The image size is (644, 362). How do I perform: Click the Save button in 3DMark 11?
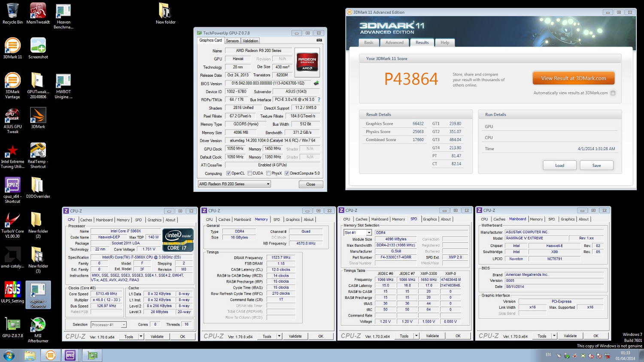pos(596,166)
